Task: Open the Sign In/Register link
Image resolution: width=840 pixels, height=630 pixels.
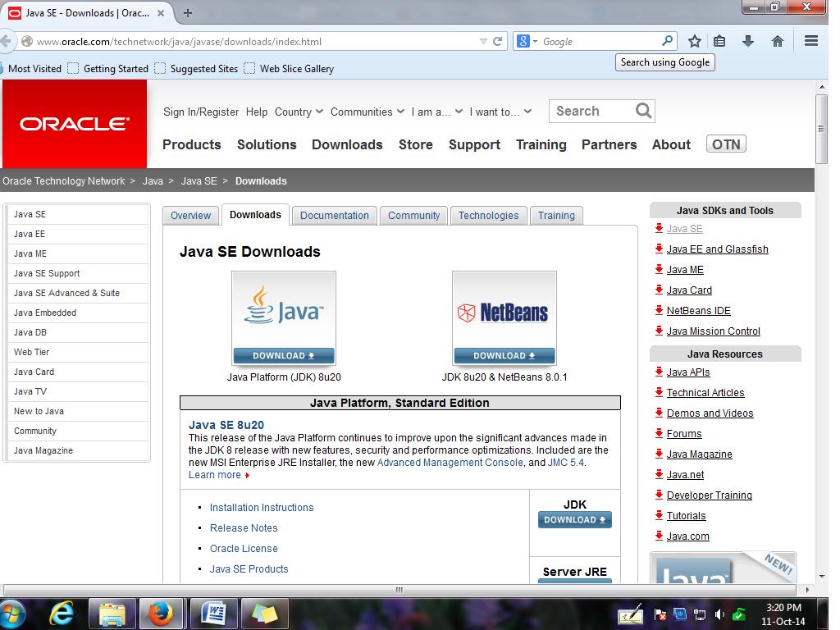Action: (x=201, y=112)
